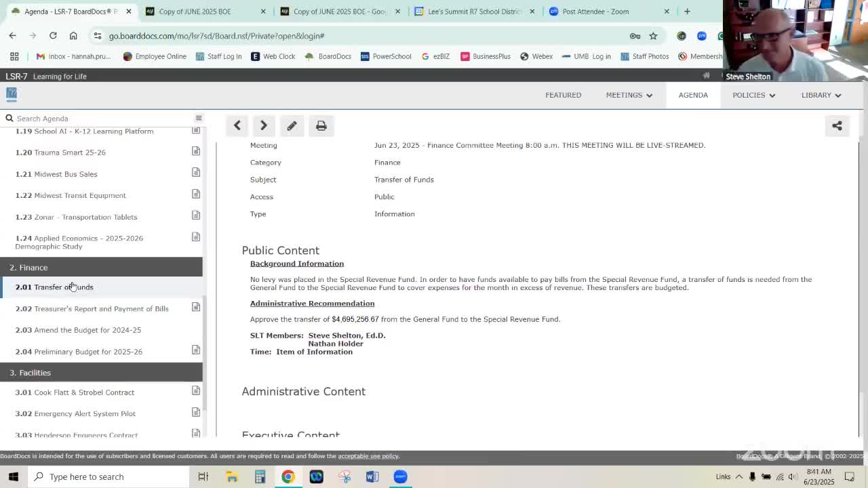Reload the current page
Screen dimensions: 868x488
[53, 35]
